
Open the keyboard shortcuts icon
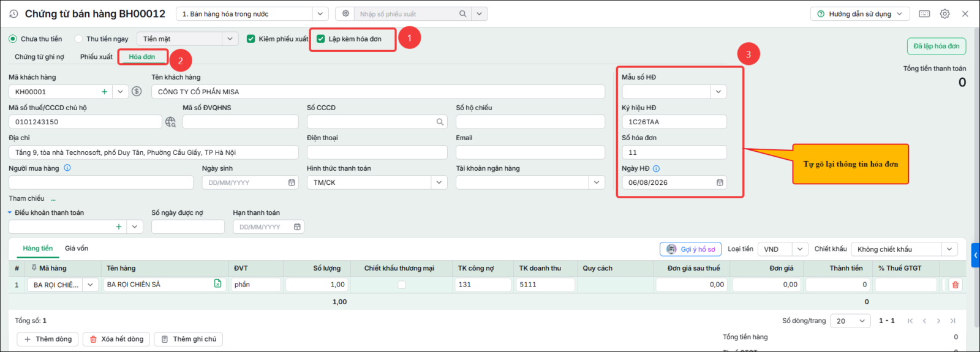(x=924, y=13)
